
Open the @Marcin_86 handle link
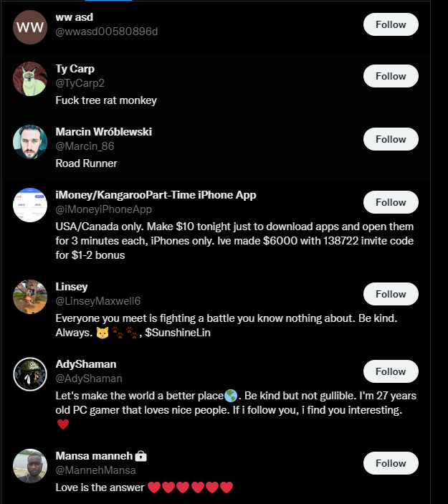tap(85, 146)
